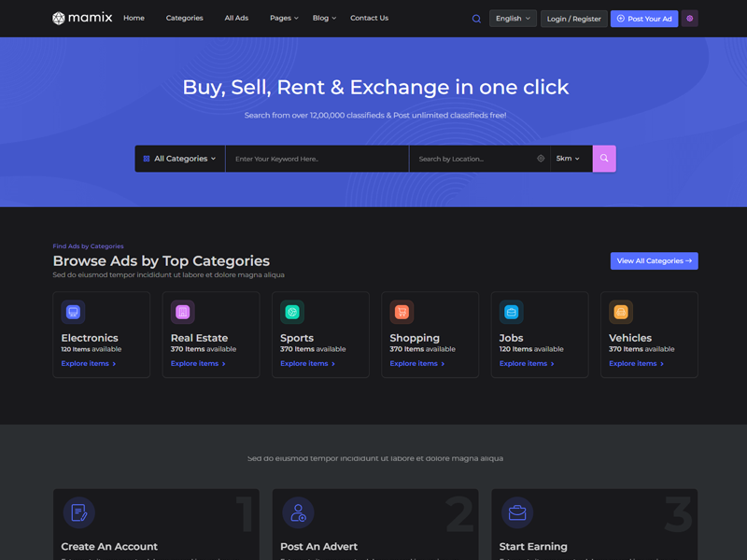Click the Electronics category monitor icon

(73, 312)
